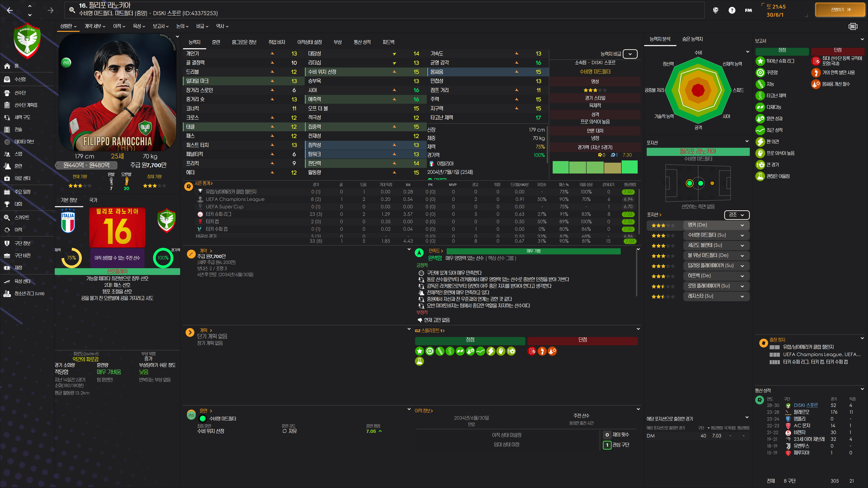Select the orange right-side position dot on the pitch
Screen dimensions: 868x488
click(x=712, y=183)
